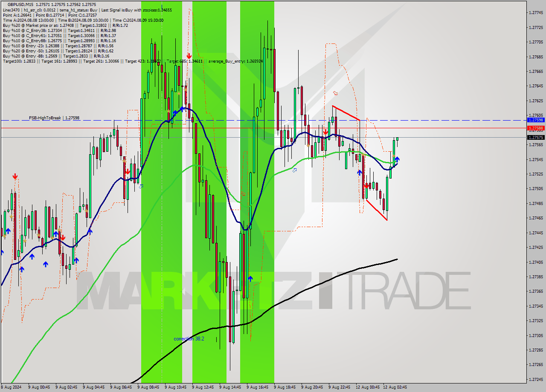This screenshot has width=546, height=392.
Task: Click the 'Buy %10 @ C_Entry61' line
Action: click(59, 35)
